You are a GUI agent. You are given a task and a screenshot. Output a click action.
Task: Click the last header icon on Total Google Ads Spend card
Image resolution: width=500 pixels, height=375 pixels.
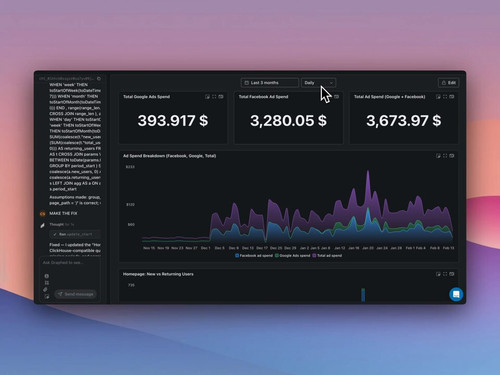tap(221, 97)
